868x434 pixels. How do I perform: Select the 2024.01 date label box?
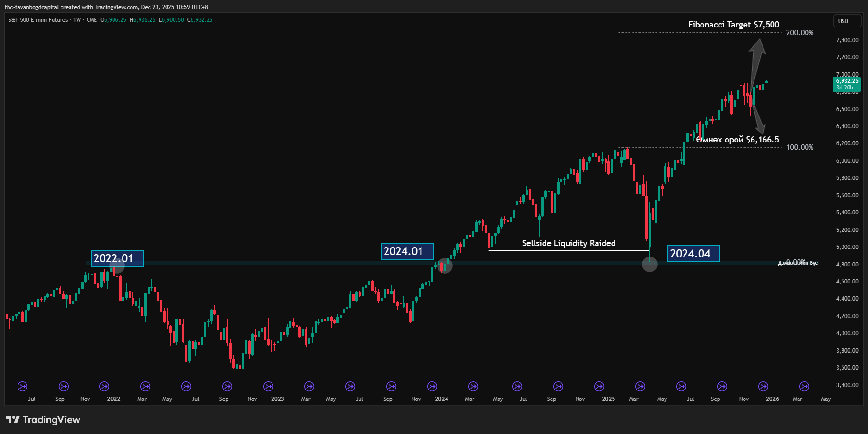[407, 251]
